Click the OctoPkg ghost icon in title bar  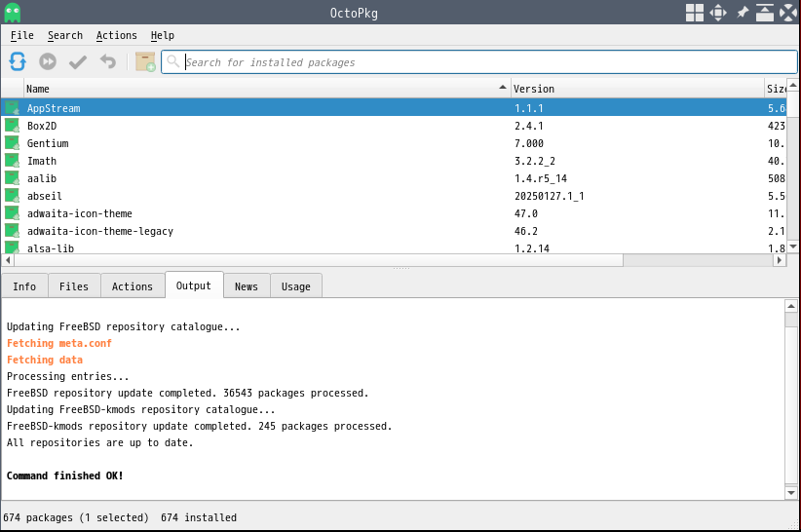tap(13, 13)
